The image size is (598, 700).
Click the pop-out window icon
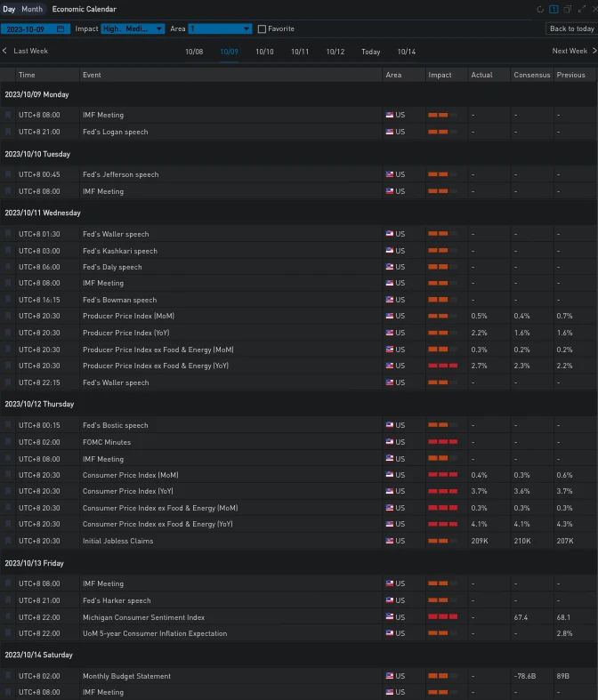click(567, 9)
